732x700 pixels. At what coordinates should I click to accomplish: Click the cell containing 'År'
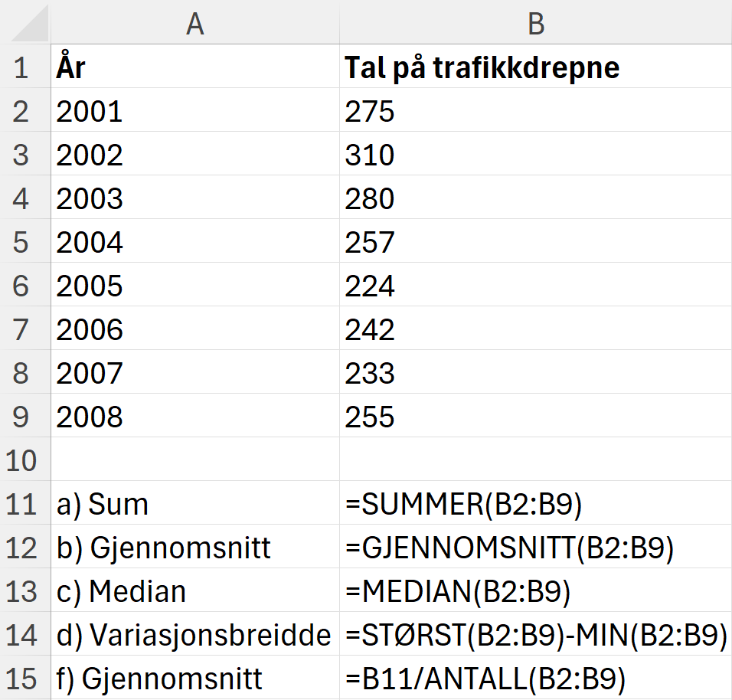pyautogui.click(x=195, y=67)
